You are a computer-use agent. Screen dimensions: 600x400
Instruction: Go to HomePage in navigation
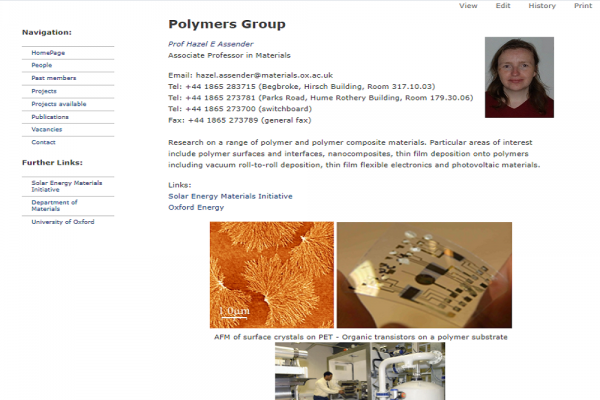[48, 53]
